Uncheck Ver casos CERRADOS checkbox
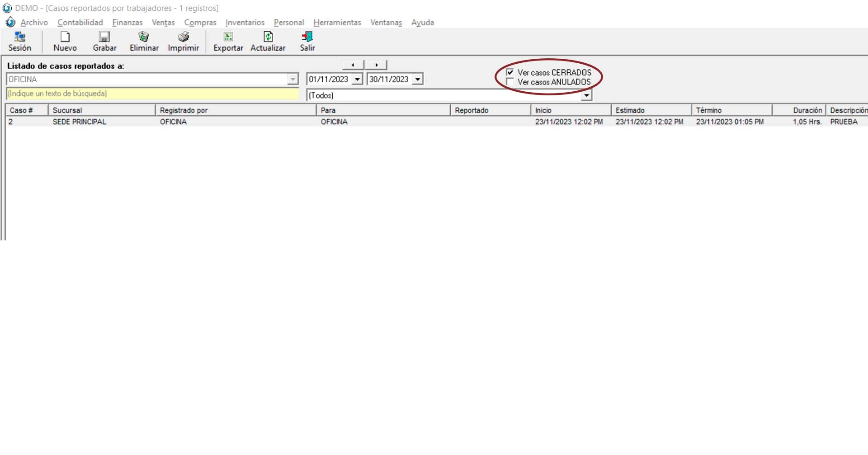Viewport: 868px width, 455px height. tap(510, 72)
